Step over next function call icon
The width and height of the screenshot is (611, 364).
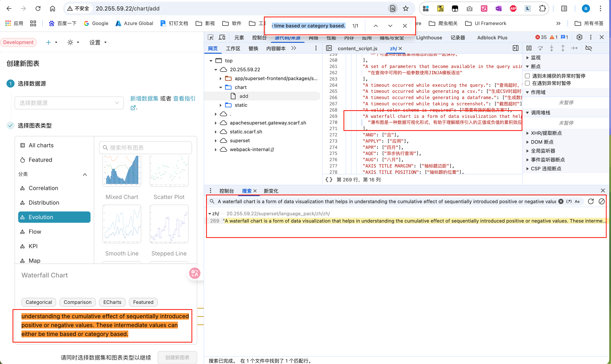click(x=540, y=48)
